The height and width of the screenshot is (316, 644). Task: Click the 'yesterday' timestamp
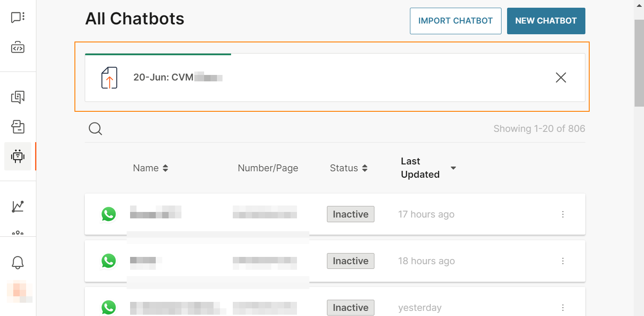coord(420,307)
